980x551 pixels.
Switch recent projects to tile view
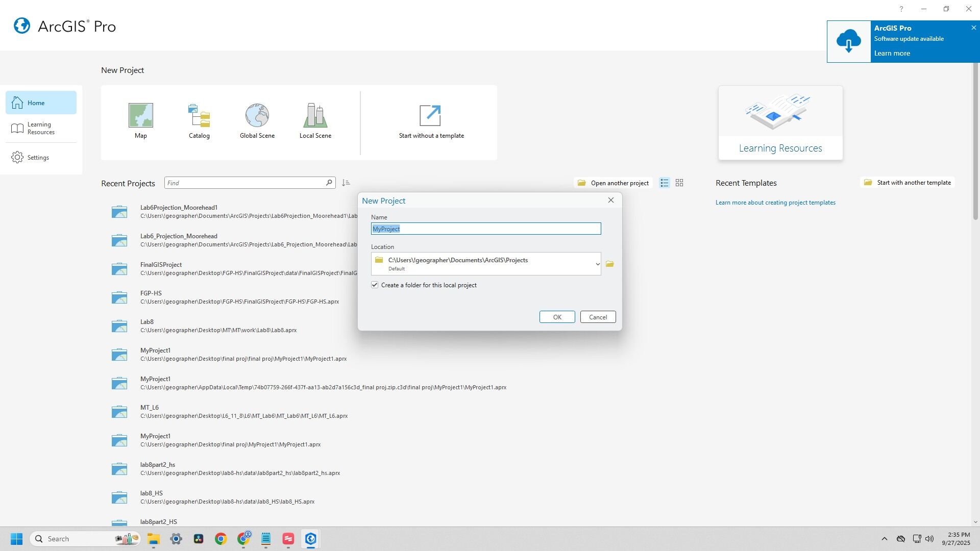(x=679, y=183)
